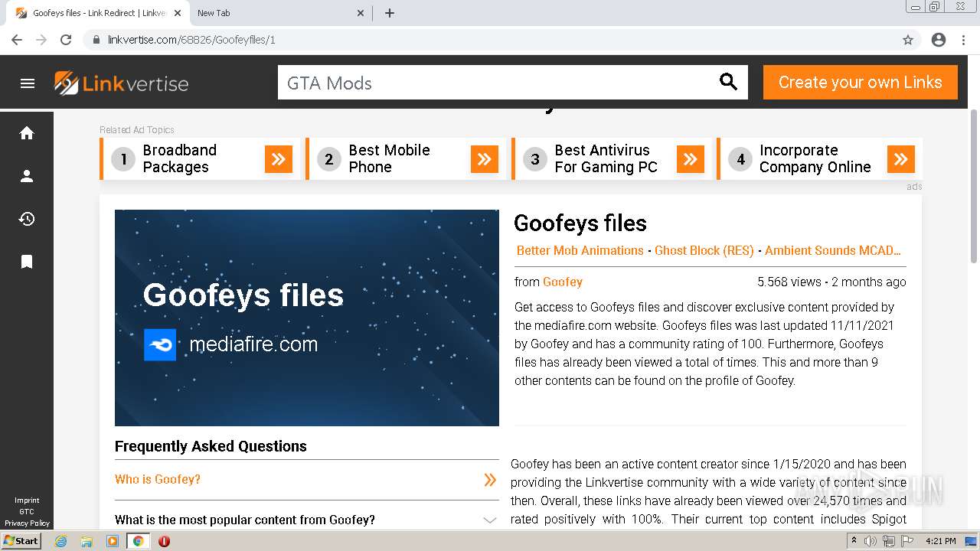Screen dimensions: 980x551
Task: Close the Goofeys files tab
Action: (178, 13)
